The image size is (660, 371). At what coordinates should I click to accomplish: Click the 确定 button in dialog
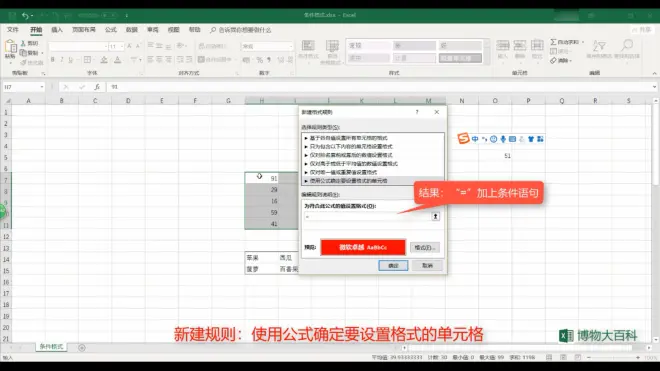coord(393,266)
